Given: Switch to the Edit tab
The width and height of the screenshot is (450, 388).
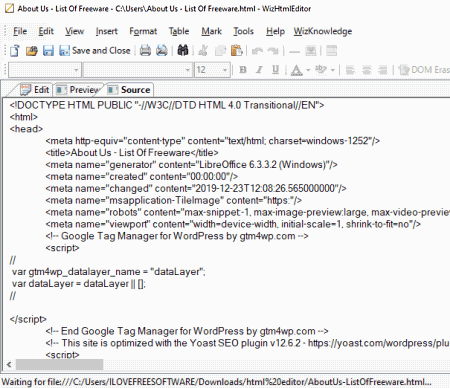Looking at the screenshot, I should coord(35,90).
